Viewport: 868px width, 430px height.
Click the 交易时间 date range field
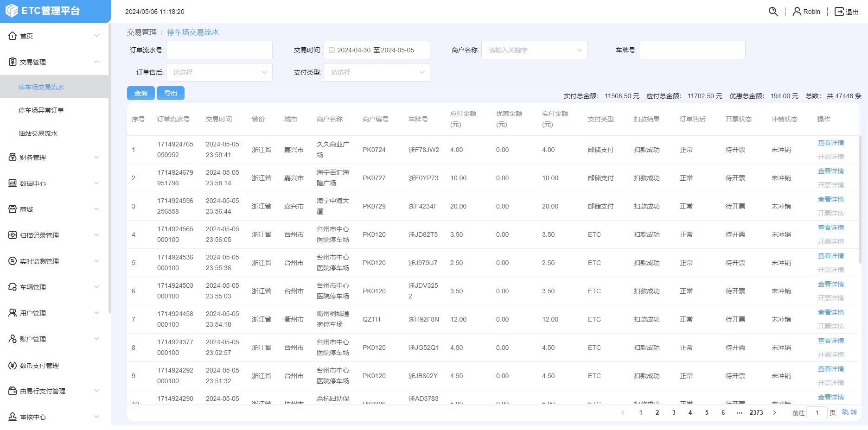pyautogui.click(x=377, y=50)
